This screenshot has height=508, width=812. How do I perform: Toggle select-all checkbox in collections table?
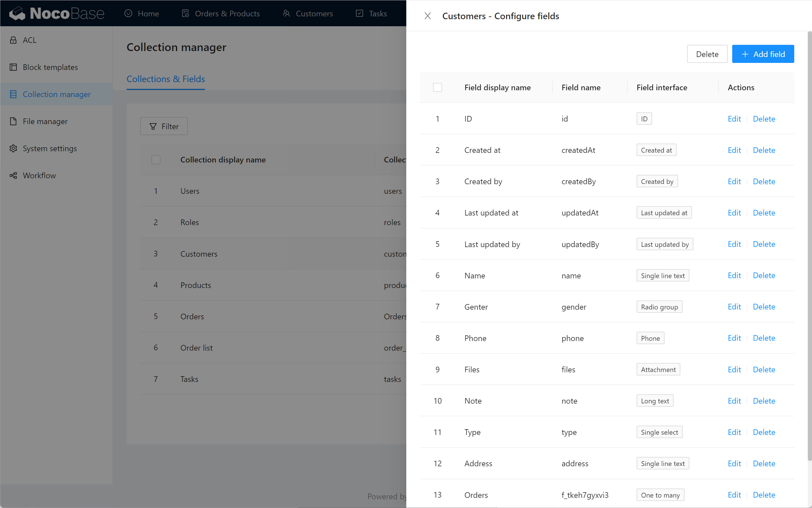[156, 160]
